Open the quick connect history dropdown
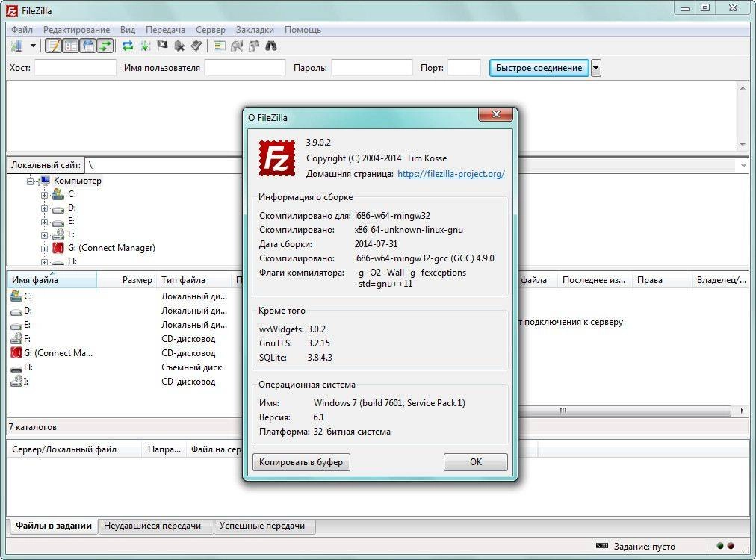756x560 pixels. tap(596, 68)
